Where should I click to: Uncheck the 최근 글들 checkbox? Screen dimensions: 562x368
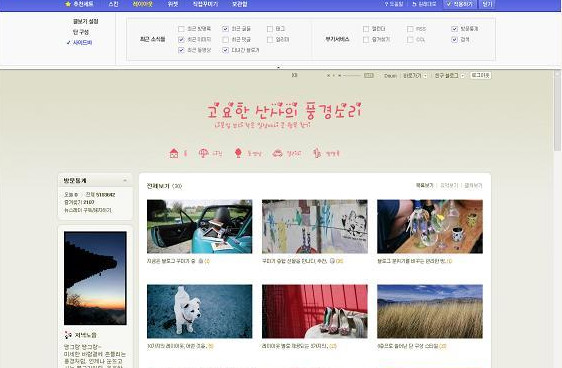[225, 29]
